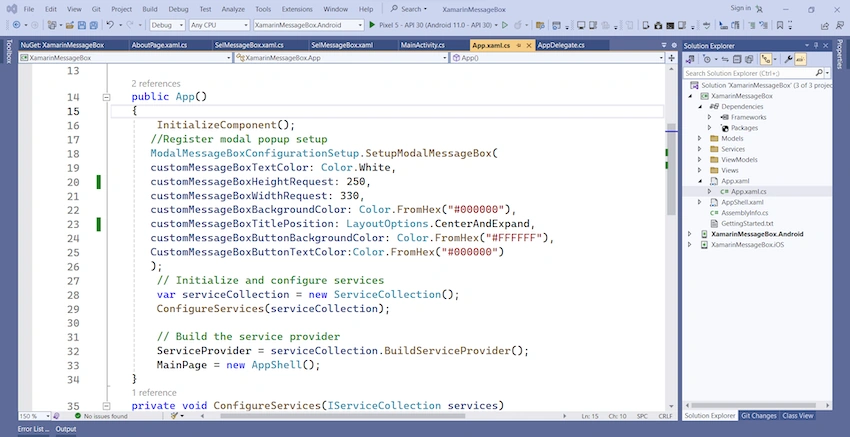Open the Any CPU platform dropdown
This screenshot has height=437, width=850.
[219, 25]
